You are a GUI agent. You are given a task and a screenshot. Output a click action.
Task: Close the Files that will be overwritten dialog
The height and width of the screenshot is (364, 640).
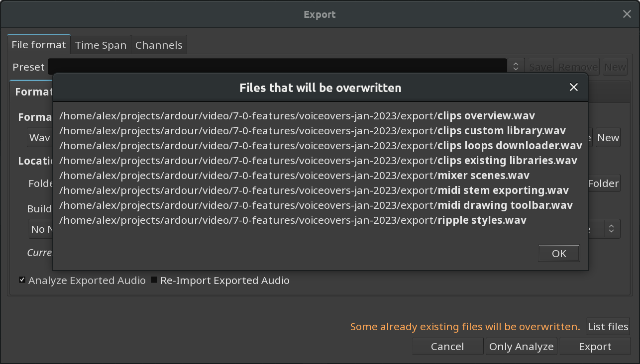pos(574,88)
